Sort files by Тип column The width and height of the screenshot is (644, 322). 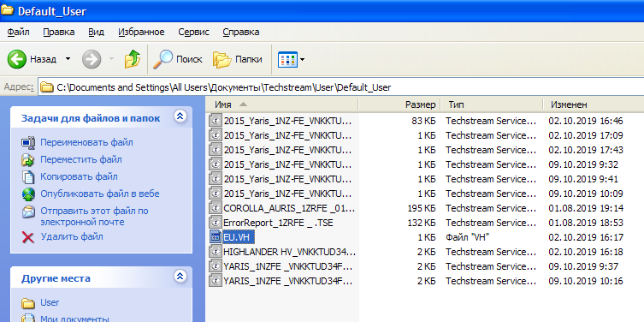[492, 104]
